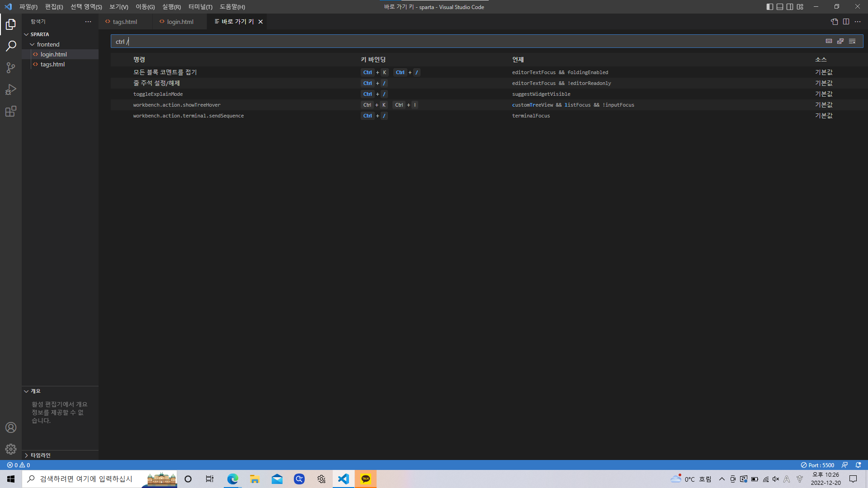Collapse the 개요 outline section

(x=60, y=391)
